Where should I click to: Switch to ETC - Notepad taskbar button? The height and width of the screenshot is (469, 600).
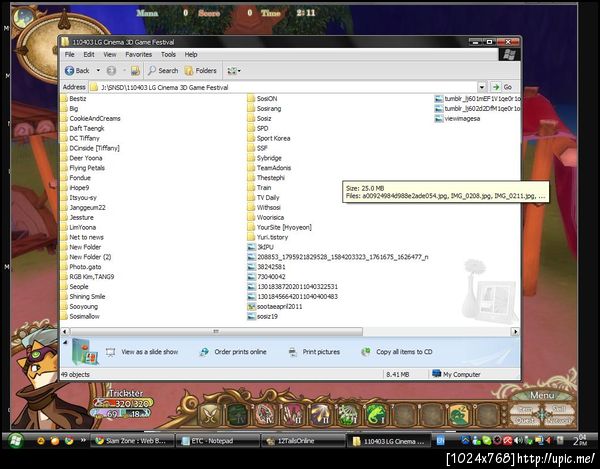pos(217,441)
